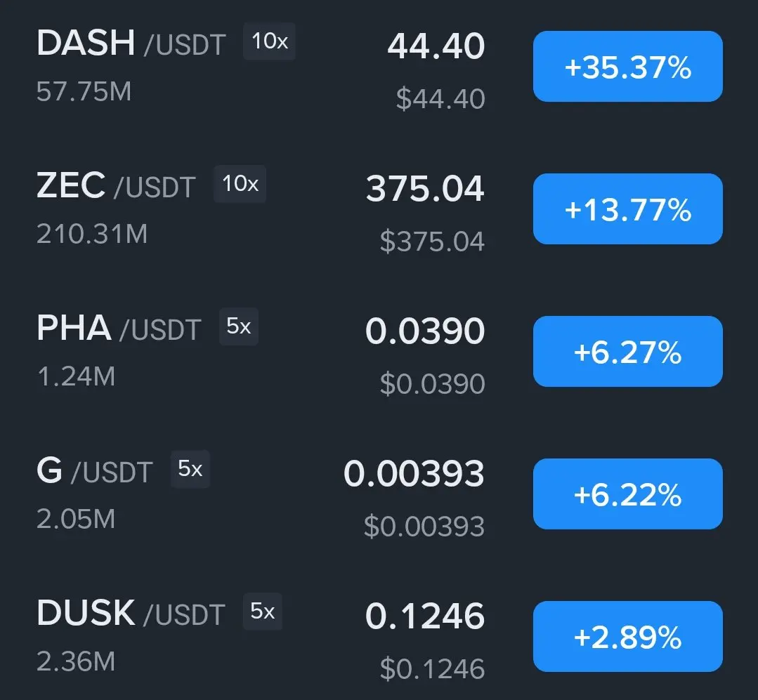Select the 10x leverage badge next to ZEC
This screenshot has height=700, width=758.
(240, 183)
